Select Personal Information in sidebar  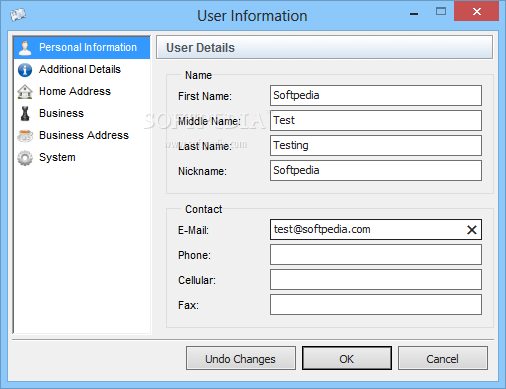[x=82, y=48]
